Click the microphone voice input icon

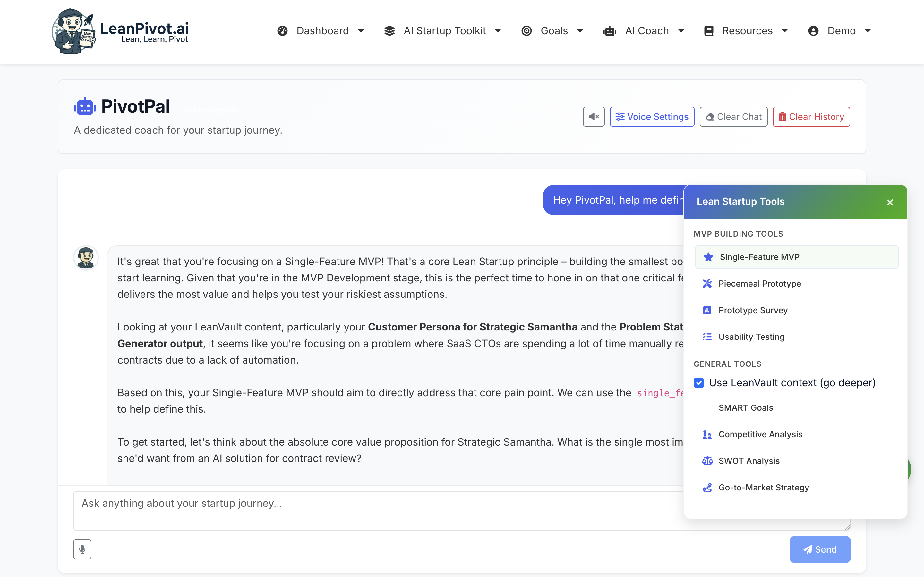click(82, 549)
